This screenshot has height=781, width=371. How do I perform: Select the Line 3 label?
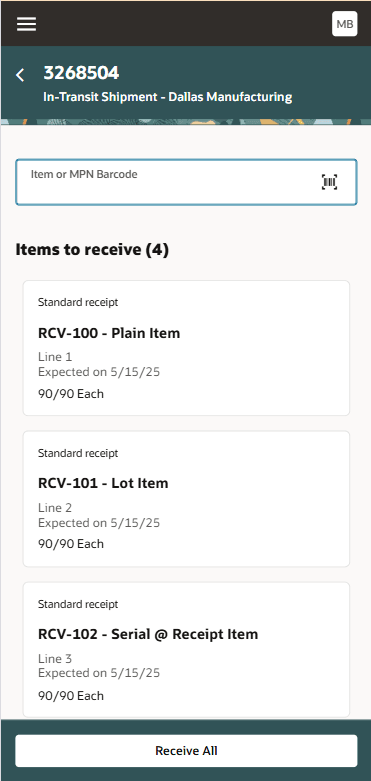(x=55, y=659)
